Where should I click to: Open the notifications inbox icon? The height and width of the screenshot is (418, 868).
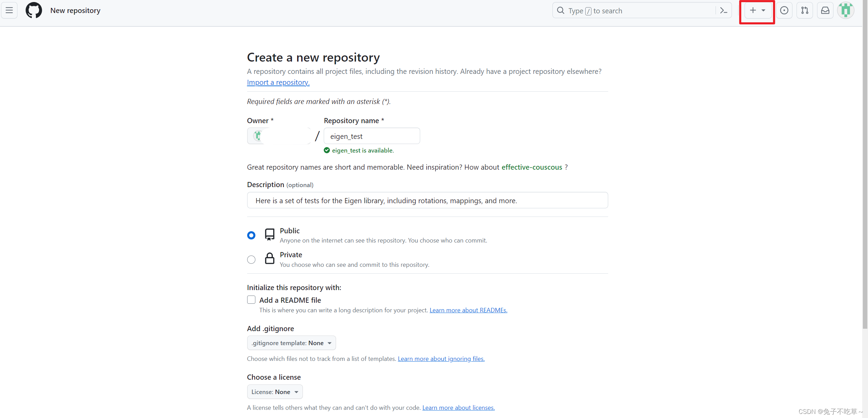pyautogui.click(x=825, y=10)
